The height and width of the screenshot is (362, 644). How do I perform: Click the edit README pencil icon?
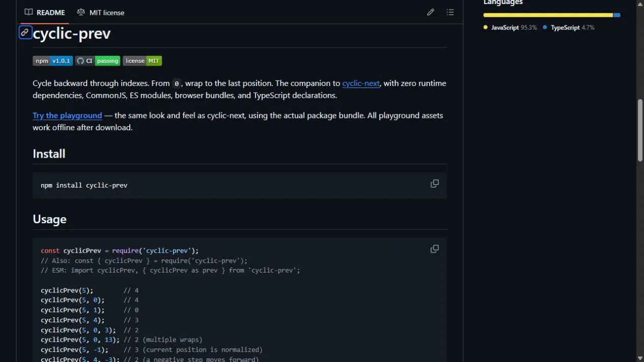[431, 12]
